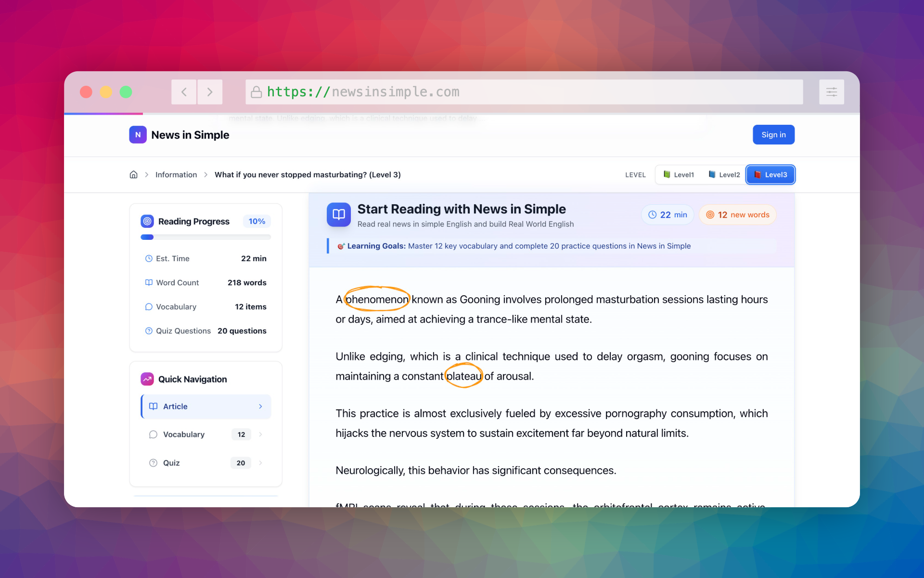
Task: Go home using the breadcrumb house icon
Action: coord(133,174)
